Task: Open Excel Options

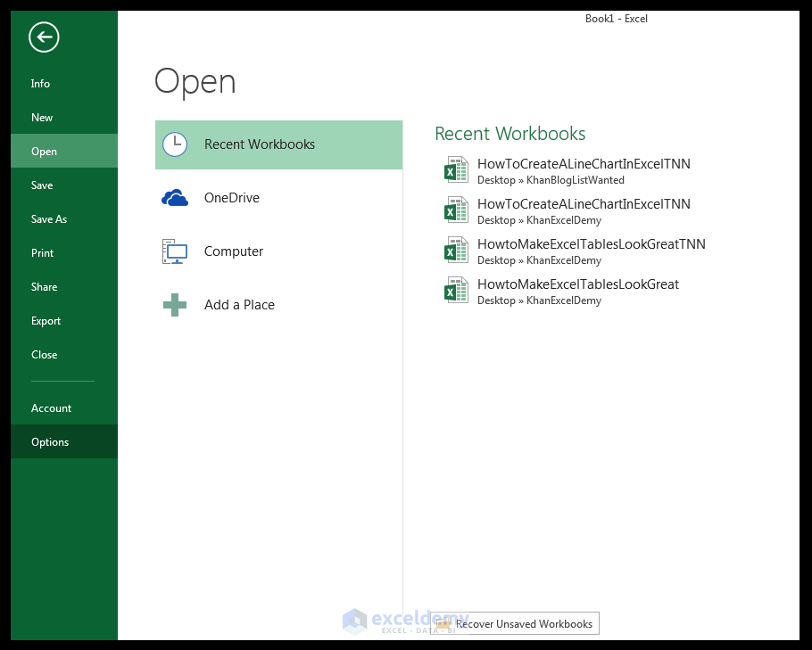Action: pos(64,442)
